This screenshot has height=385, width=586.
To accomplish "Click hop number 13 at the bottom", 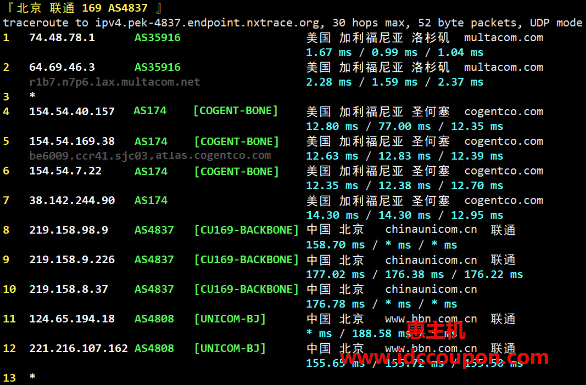I will [9, 378].
